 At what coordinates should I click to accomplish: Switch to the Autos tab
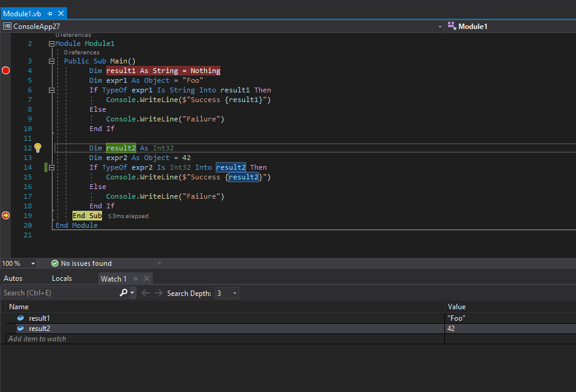coord(14,278)
